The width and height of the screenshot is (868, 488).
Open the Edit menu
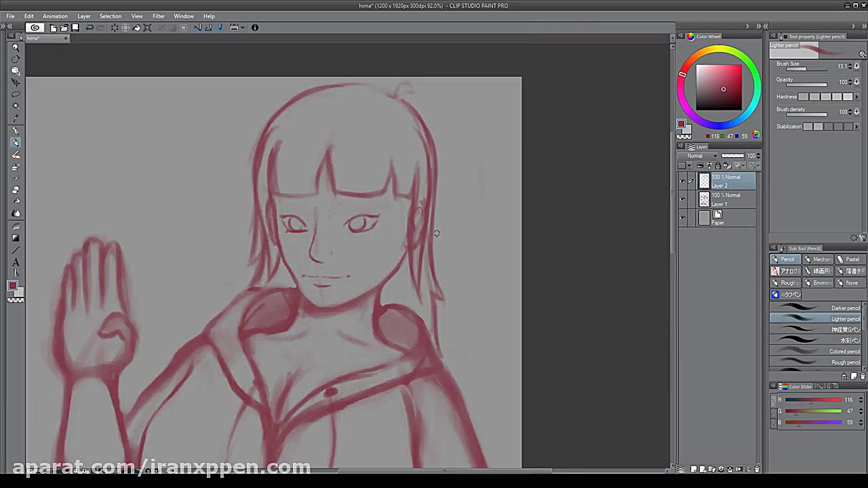tap(29, 16)
